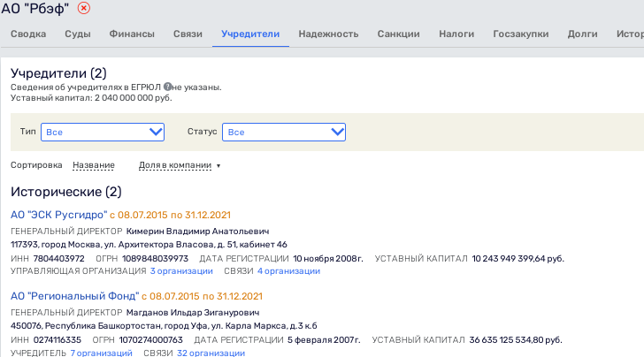
Task: Sort by Доля в компании
Action: [175, 165]
